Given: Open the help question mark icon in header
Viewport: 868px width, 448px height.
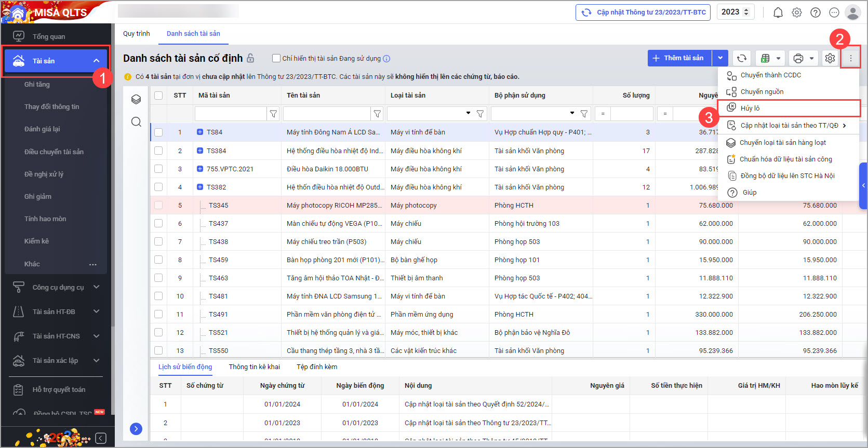Looking at the screenshot, I should click(816, 12).
